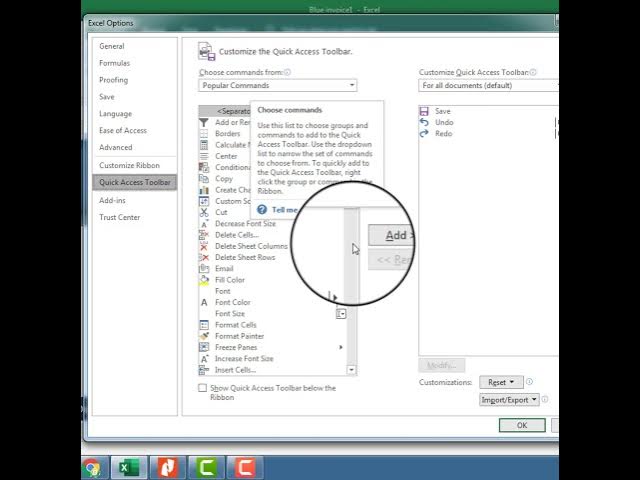
Task: Open the Reset customizations dropdown
Action: point(501,382)
